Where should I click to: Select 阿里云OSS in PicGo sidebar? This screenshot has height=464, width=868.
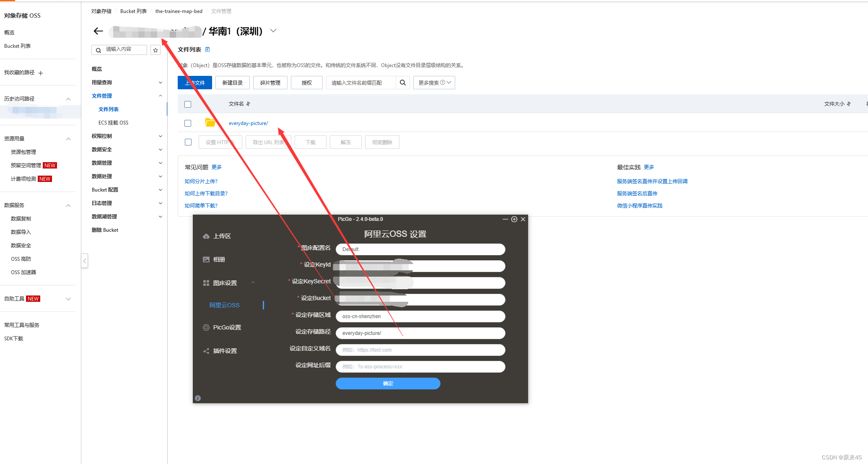224,305
